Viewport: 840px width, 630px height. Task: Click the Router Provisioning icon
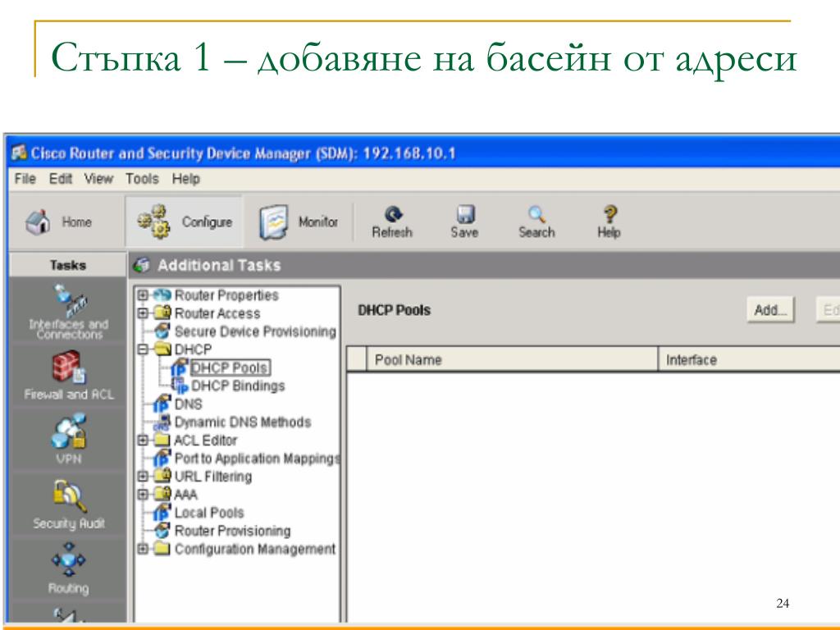click(162, 531)
